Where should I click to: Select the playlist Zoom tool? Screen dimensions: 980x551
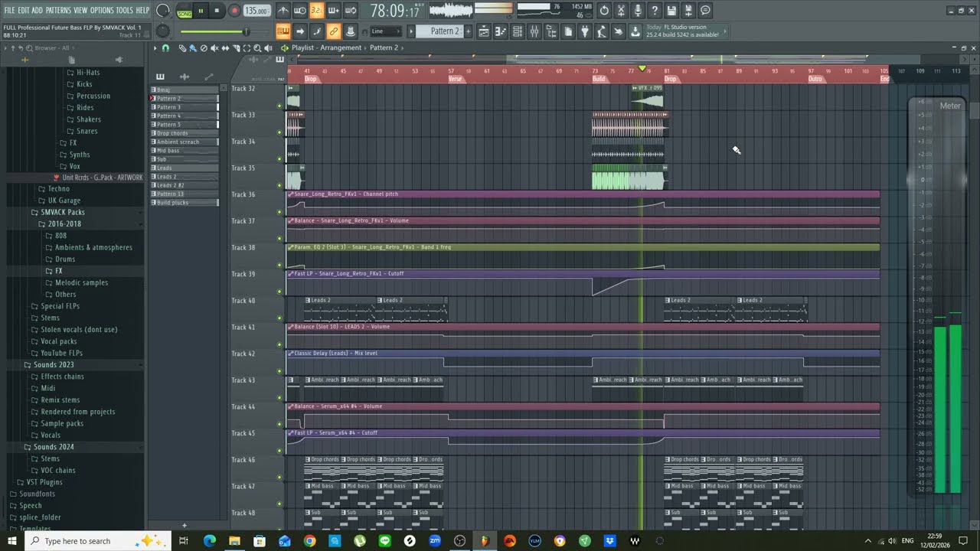(257, 48)
